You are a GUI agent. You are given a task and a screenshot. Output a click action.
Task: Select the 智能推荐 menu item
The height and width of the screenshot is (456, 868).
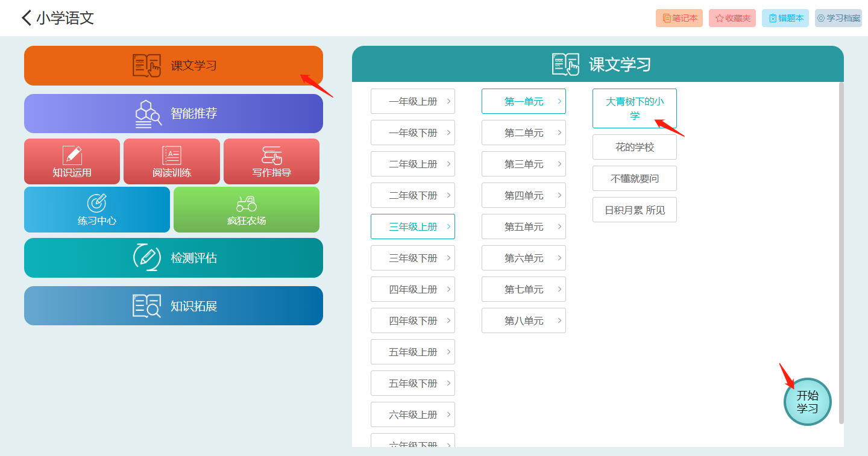(174, 113)
